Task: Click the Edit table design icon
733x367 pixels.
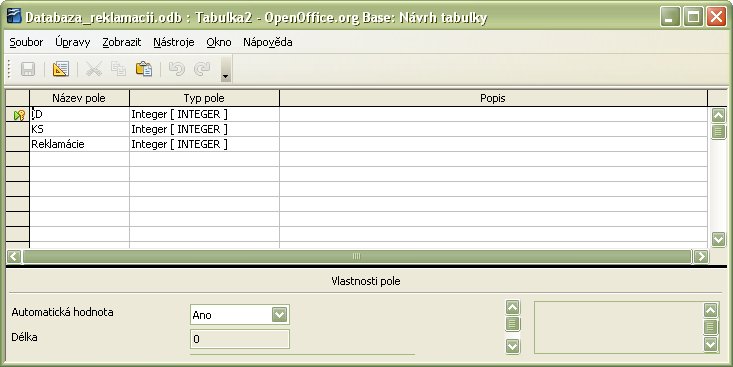Action: [x=60, y=69]
